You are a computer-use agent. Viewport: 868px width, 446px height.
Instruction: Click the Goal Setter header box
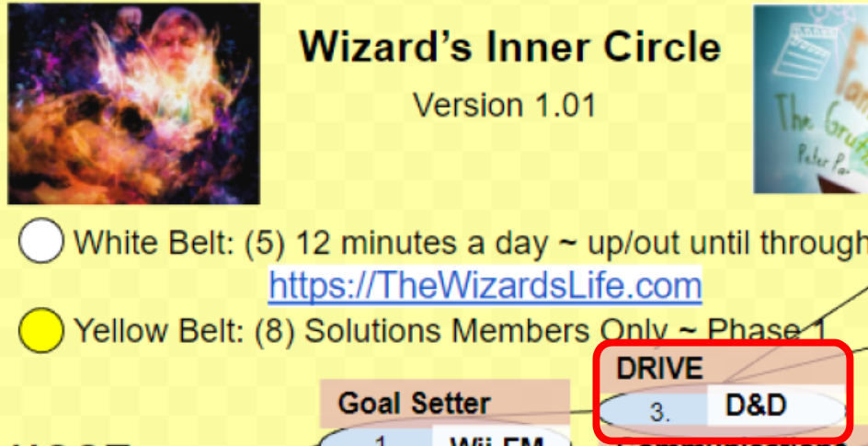(x=445, y=404)
